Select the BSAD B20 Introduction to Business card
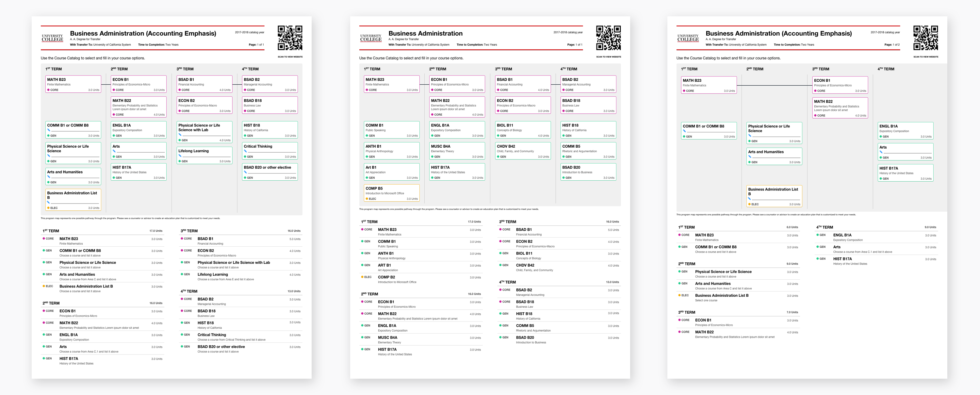980x395 pixels. coord(589,172)
